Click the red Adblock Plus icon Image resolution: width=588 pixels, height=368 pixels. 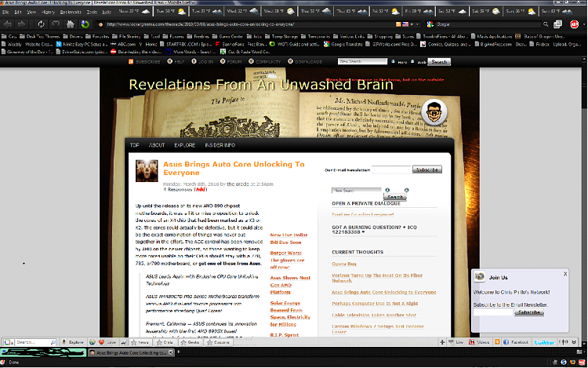(x=574, y=24)
